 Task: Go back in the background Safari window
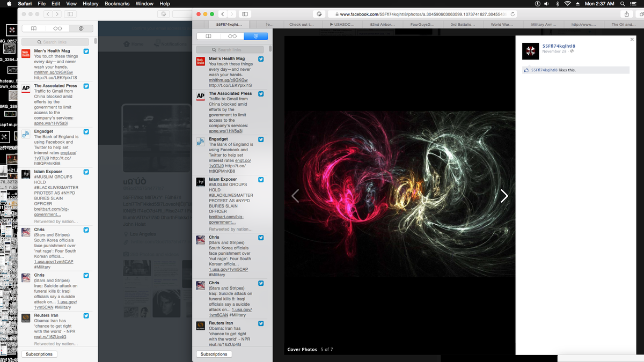(47, 14)
